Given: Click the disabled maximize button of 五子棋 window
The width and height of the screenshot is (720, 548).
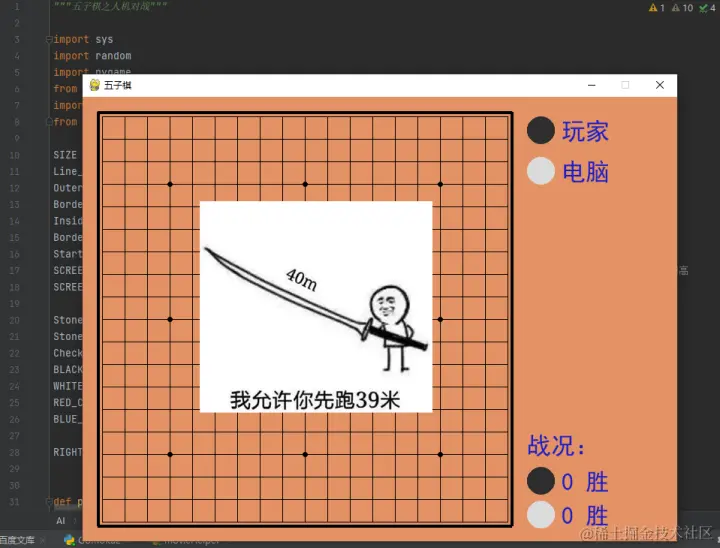Looking at the screenshot, I should [x=625, y=85].
